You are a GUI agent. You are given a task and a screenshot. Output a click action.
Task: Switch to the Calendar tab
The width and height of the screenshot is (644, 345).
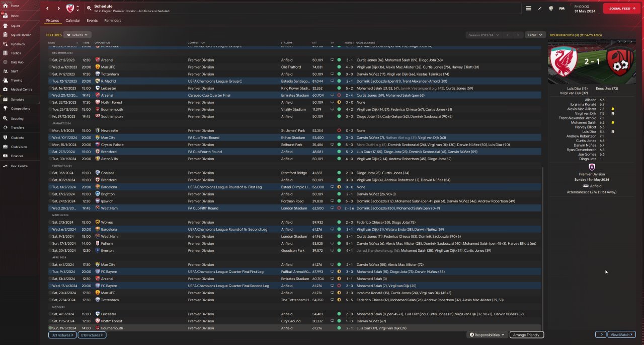coord(73,21)
